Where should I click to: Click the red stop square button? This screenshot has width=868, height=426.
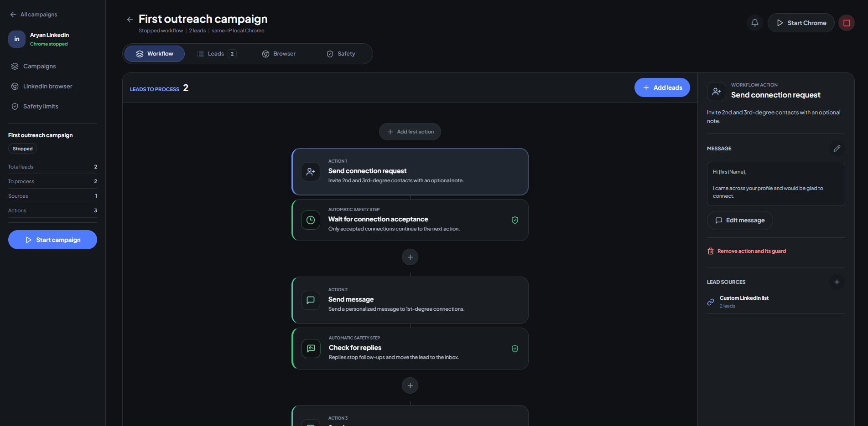(847, 23)
